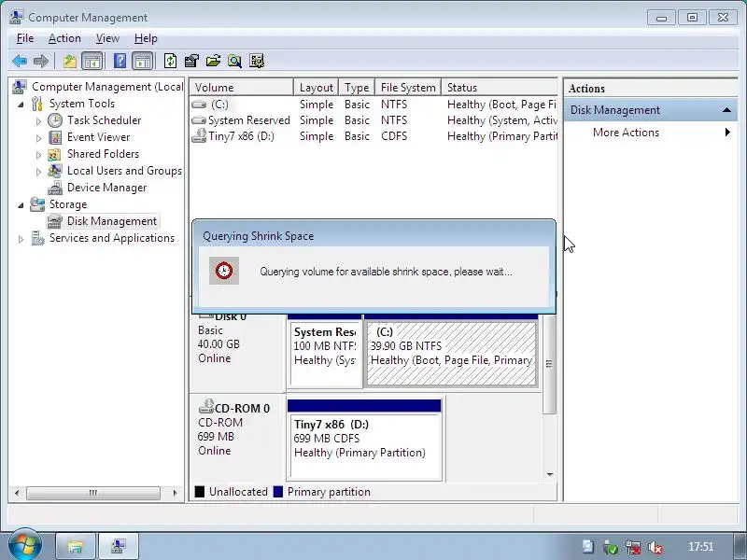Click the System Reserved volume row icon
Image resolution: width=747 pixels, height=560 pixels.
(199, 120)
